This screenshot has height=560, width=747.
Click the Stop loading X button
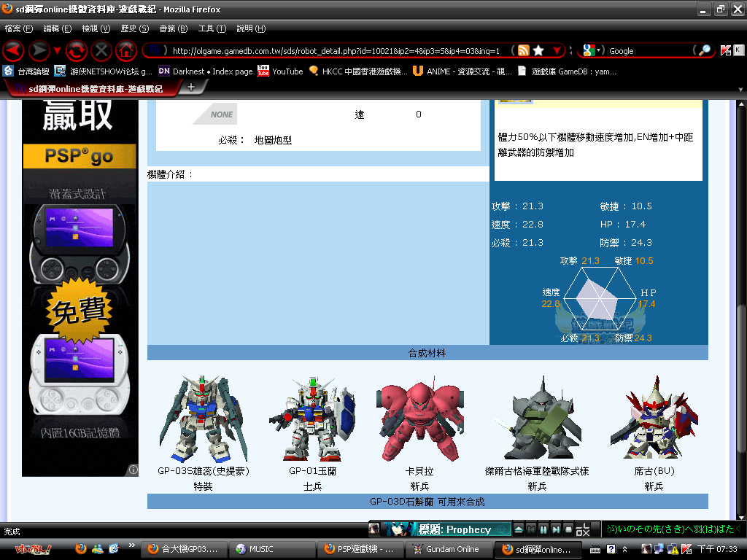tap(101, 50)
